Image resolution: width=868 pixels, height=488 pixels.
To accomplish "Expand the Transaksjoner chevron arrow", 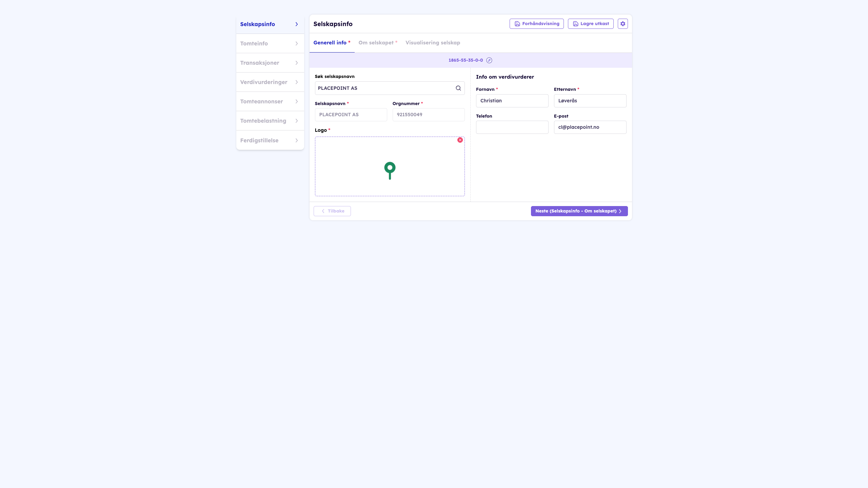I will (297, 63).
